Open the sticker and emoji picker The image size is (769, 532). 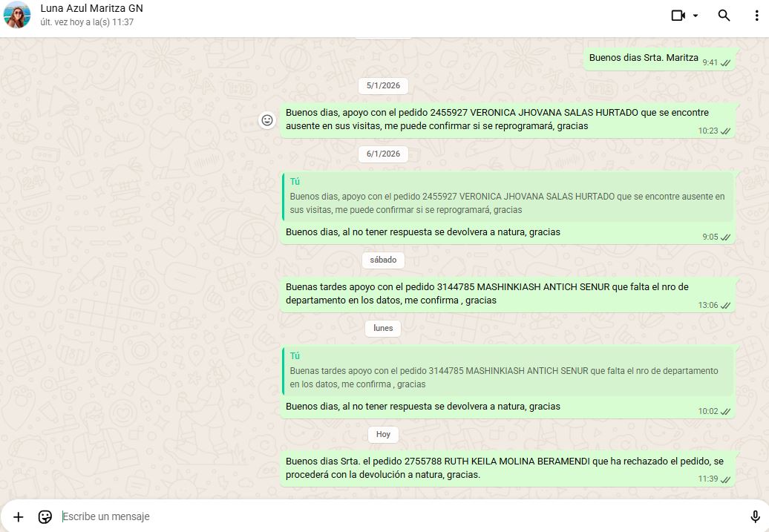pyautogui.click(x=45, y=516)
